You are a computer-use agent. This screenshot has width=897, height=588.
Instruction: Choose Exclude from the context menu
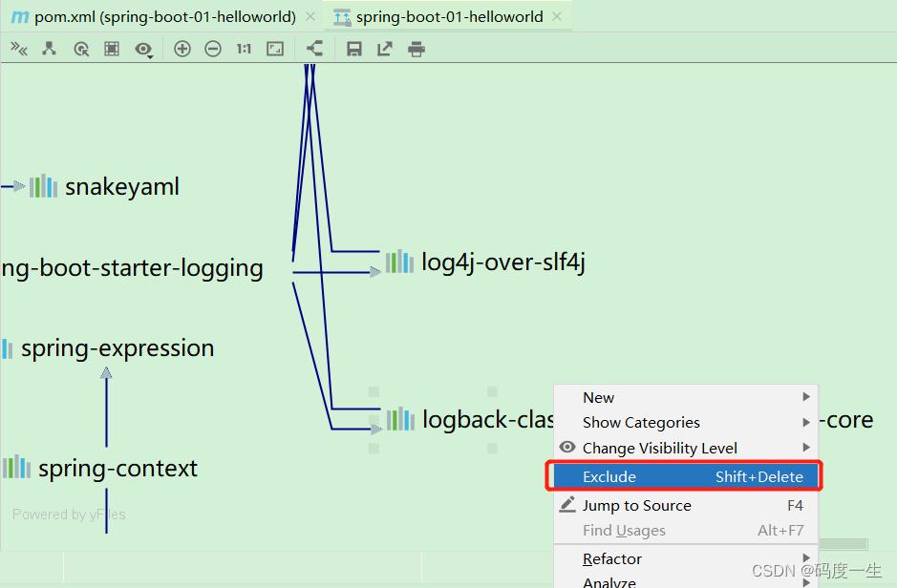(686, 476)
